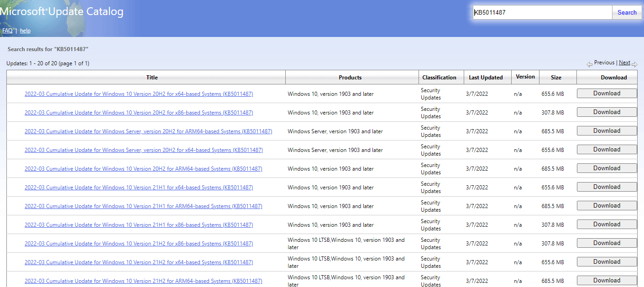Sort results by the Classification column header
Screen dimensions: 644x287
click(x=440, y=77)
